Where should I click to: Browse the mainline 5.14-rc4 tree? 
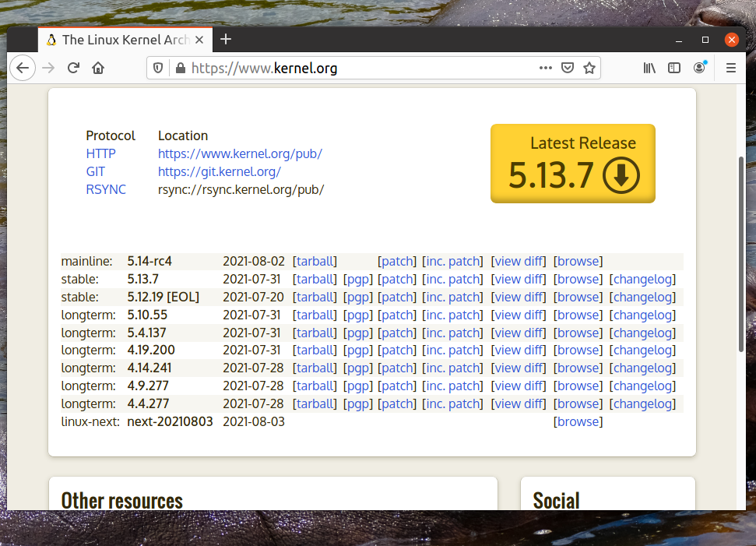pos(578,261)
